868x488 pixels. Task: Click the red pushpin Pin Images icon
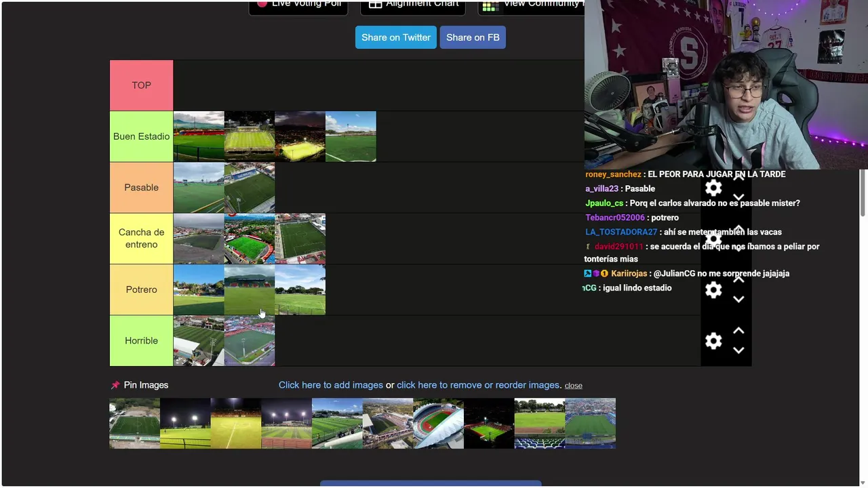[x=115, y=385]
